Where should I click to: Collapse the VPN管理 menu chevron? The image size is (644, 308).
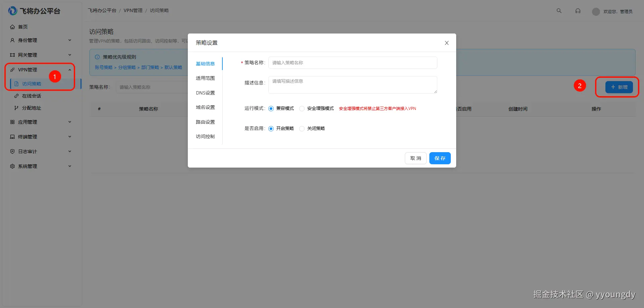pyautogui.click(x=70, y=70)
